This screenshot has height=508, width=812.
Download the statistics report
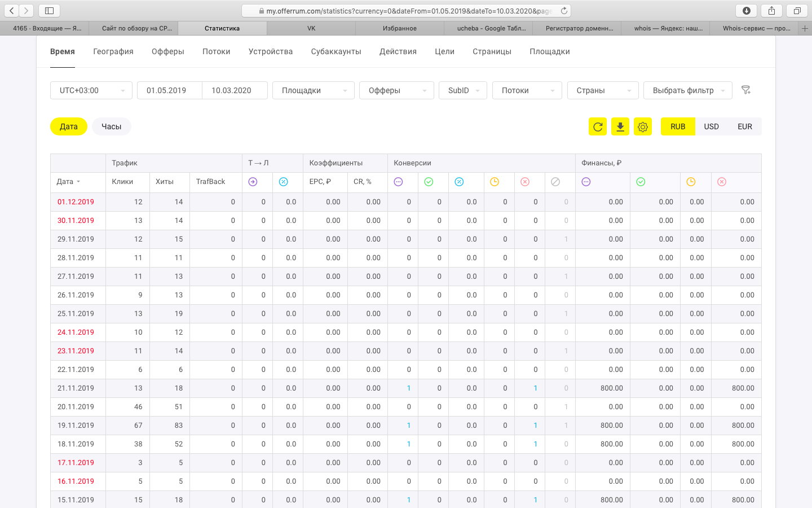click(620, 126)
